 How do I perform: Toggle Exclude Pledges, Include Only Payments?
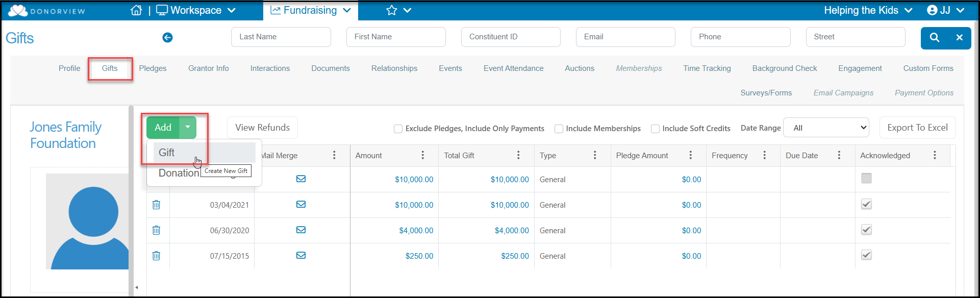pos(398,129)
